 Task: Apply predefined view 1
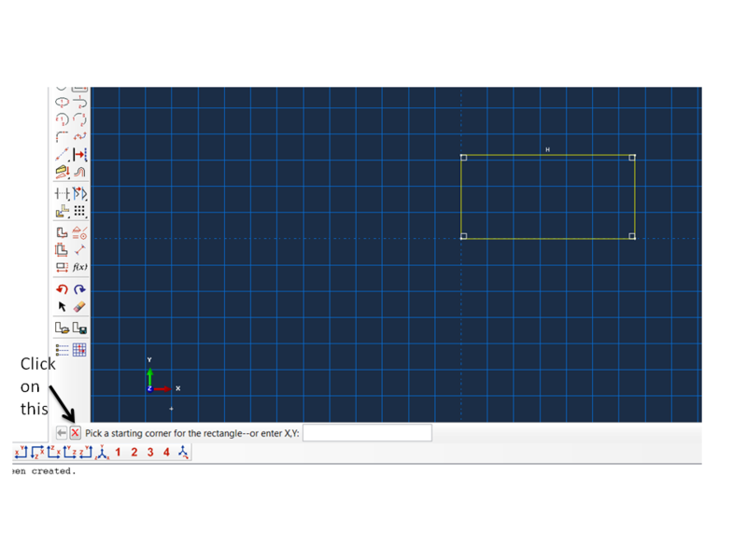118,453
